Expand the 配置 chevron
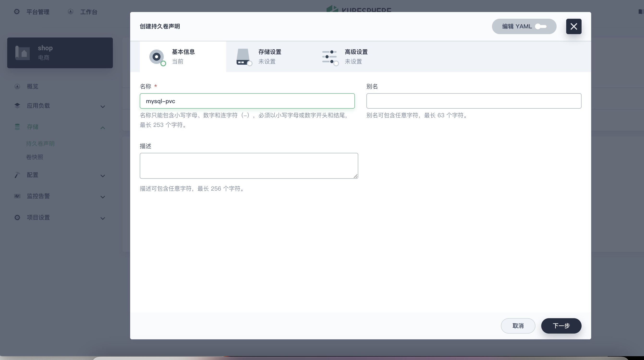 click(x=103, y=176)
